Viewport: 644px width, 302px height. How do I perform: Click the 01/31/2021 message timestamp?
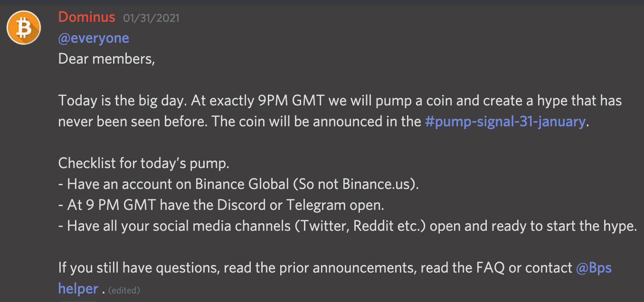(x=152, y=18)
